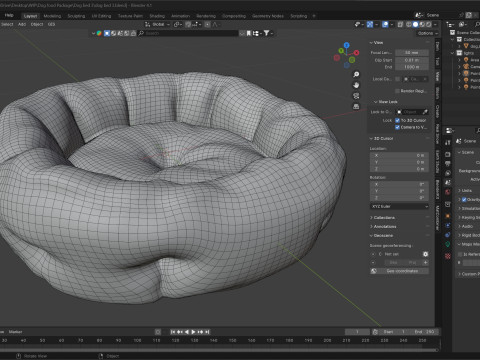Open the Scene properties tab icon
The width and height of the screenshot is (480, 360).
(448, 182)
